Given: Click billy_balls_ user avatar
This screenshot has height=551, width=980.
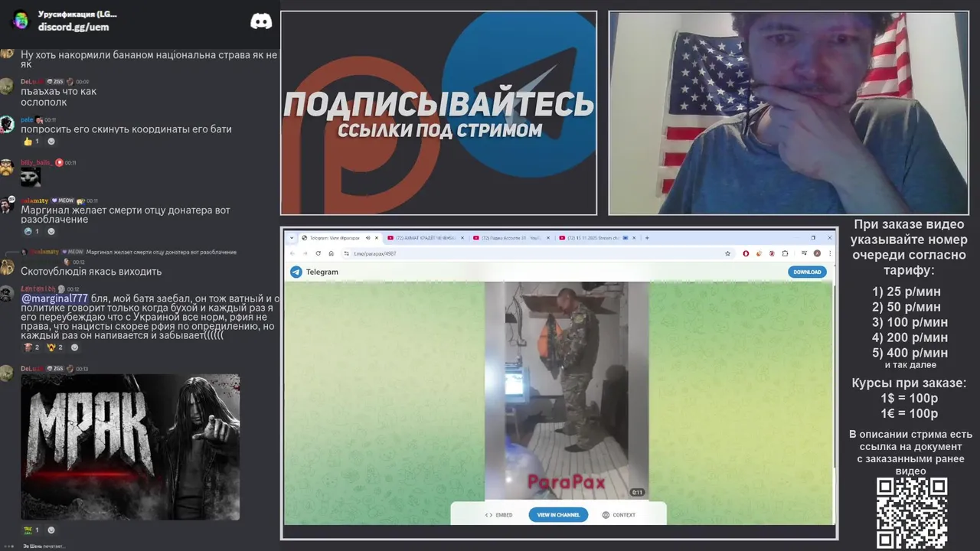Looking at the screenshot, I should 7,167.
